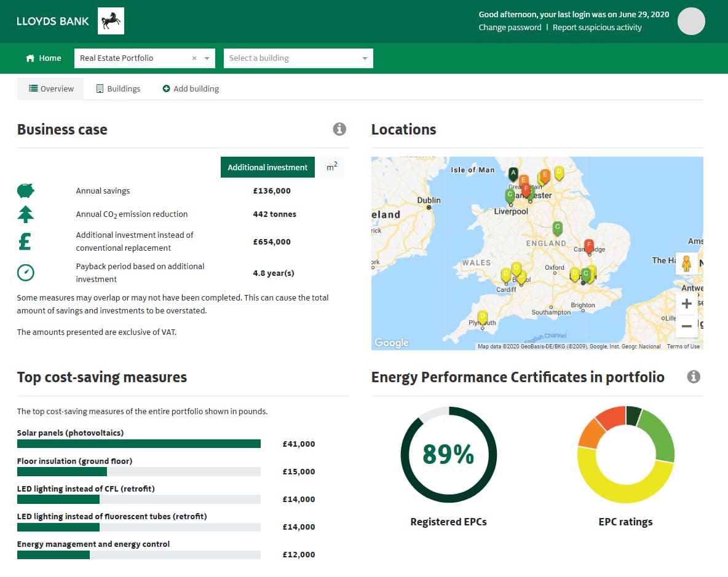Select the orange E marker east of Manchester
The width and height of the screenshot is (728, 577).
pos(545,175)
